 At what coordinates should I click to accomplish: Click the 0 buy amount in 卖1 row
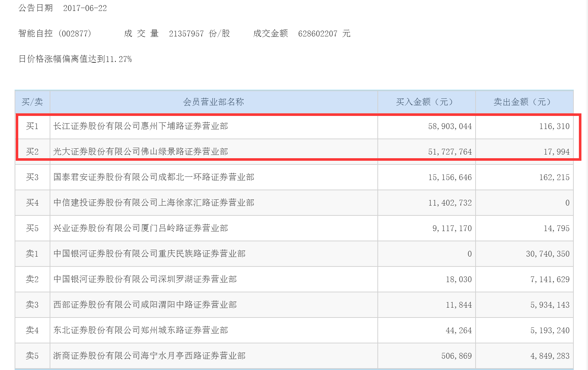point(469,254)
